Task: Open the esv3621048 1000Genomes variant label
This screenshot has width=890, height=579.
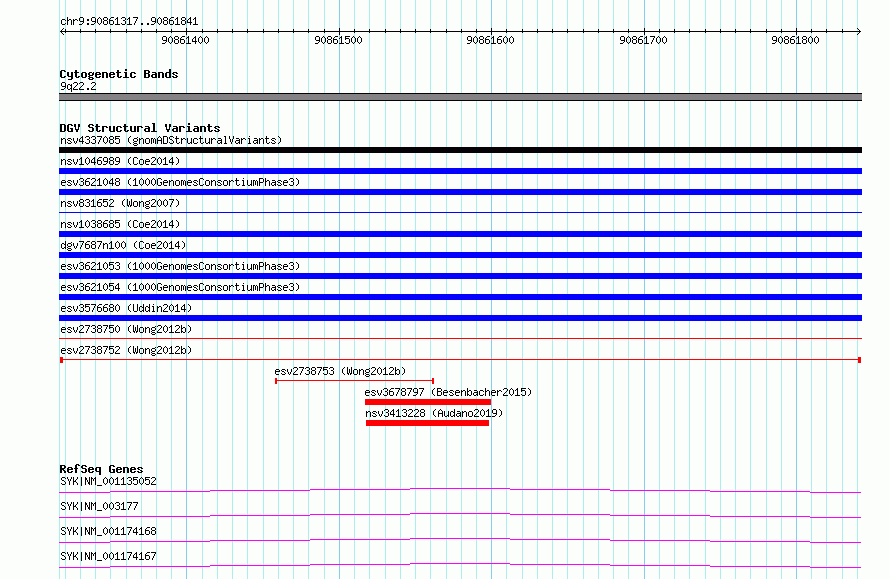Action: click(180, 182)
